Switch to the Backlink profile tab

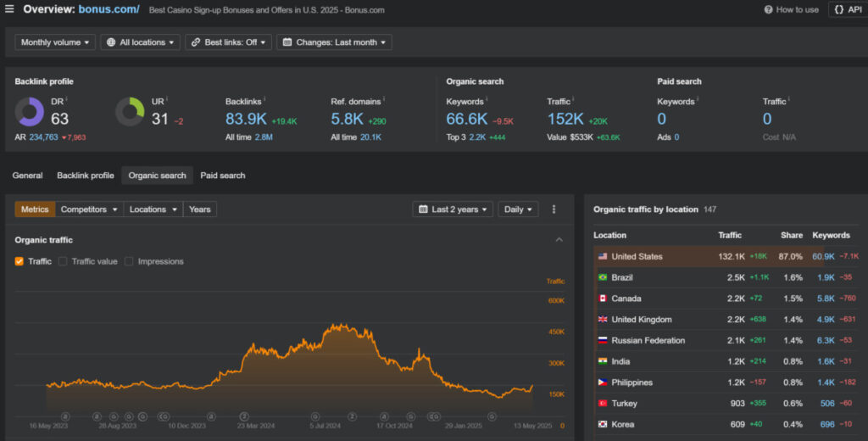[x=85, y=176]
